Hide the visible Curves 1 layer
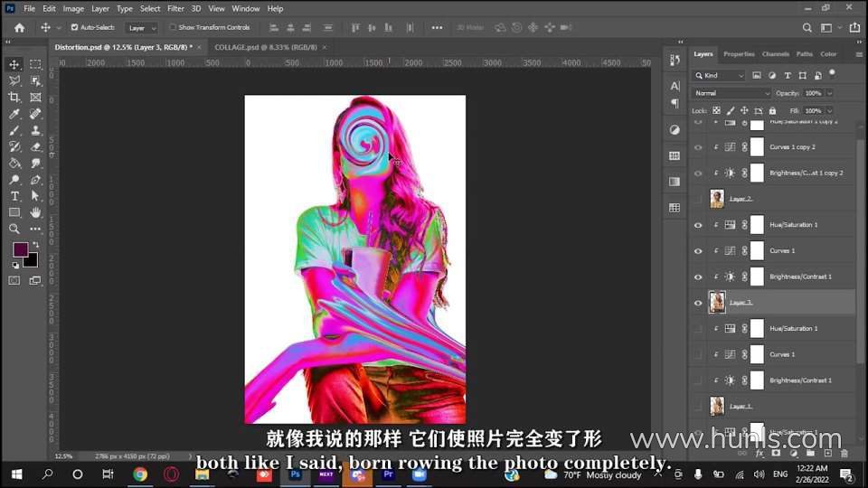This screenshot has width=868, height=488. tap(697, 250)
